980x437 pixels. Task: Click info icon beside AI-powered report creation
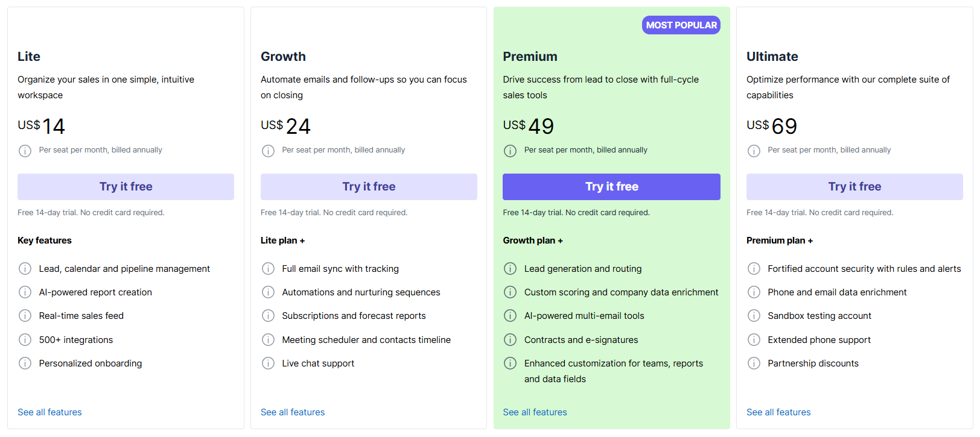[25, 292]
